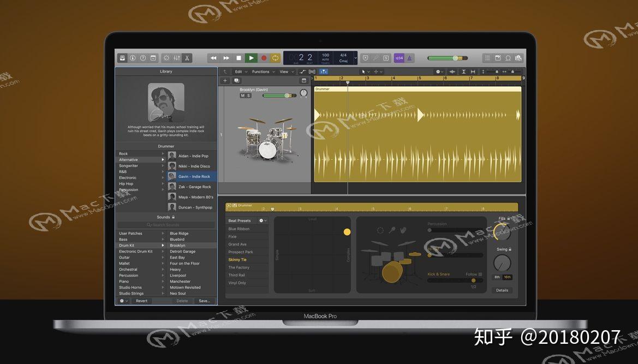638x364 pixels.
Task: Mute the Brooklyn (Gavin) track
Action: (242, 96)
